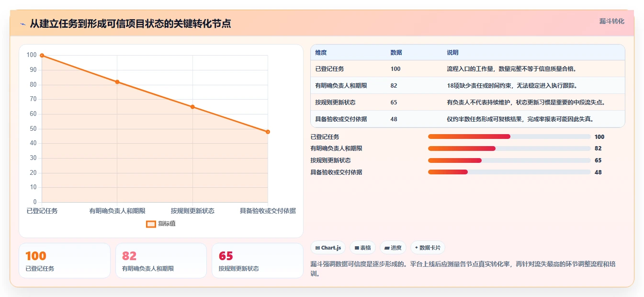The width and height of the screenshot is (644, 297).
Task: Click the x-axis label 有明确负责人和期限 under the chart
Action: click(x=117, y=211)
